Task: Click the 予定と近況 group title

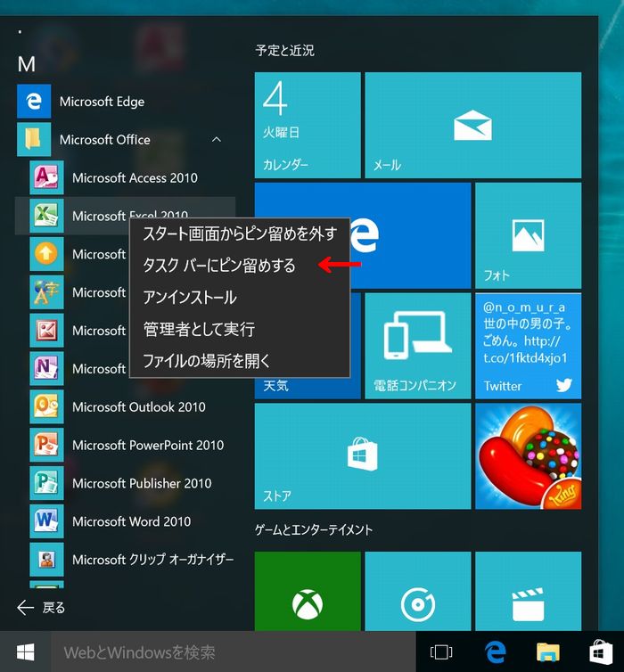Action: (284, 51)
